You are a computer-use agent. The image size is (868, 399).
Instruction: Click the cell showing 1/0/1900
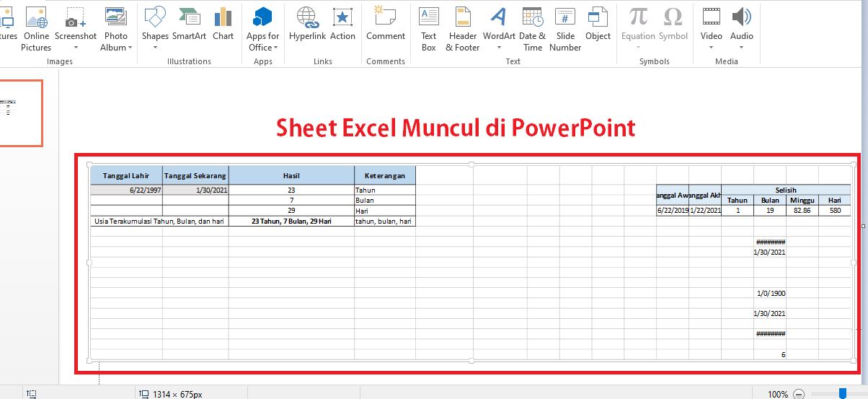pos(770,294)
